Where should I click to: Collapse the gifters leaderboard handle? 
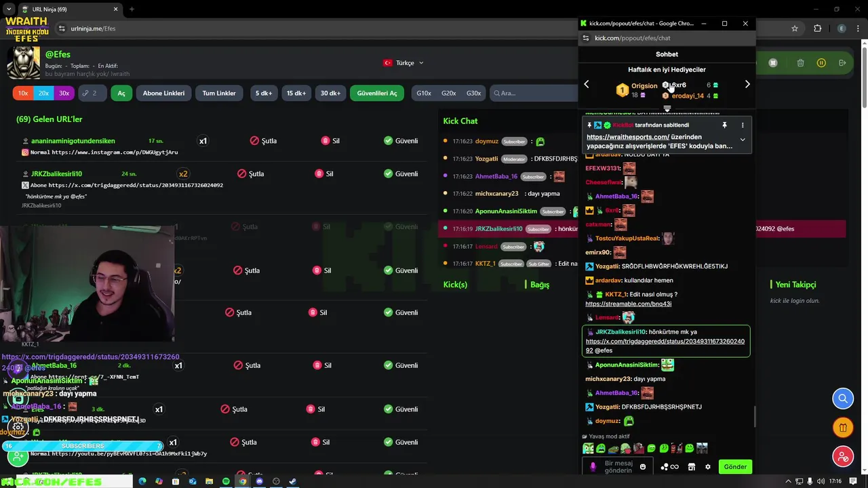coord(667,108)
